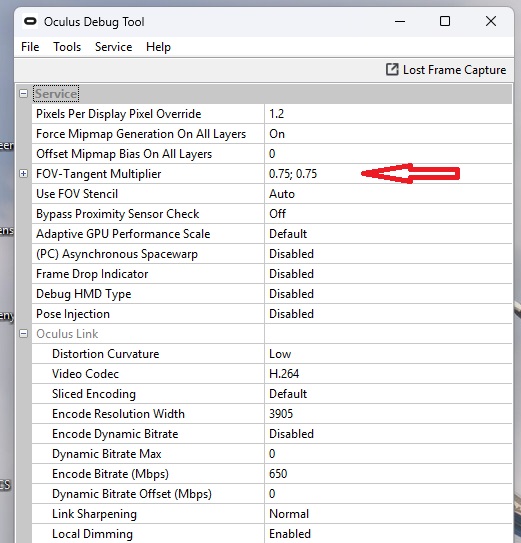This screenshot has width=521, height=543.
Task: Open Debug HMD Type Disabled dropdown
Action: [388, 294]
